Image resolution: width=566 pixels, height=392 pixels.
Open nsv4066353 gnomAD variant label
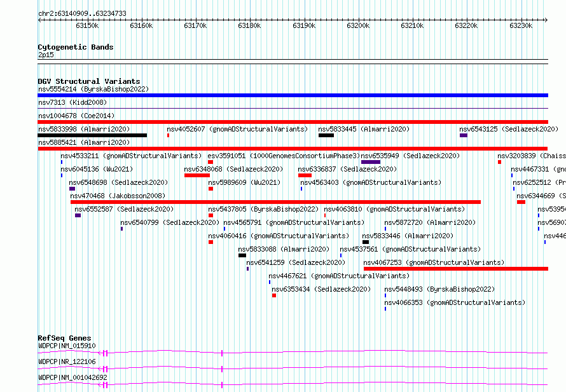click(455, 302)
